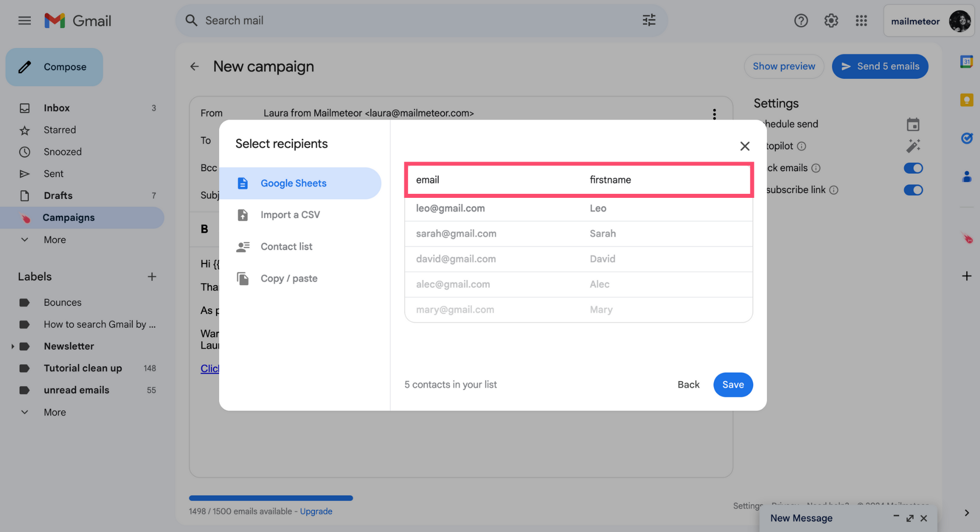Click the Search mail field

pyautogui.click(x=422, y=21)
